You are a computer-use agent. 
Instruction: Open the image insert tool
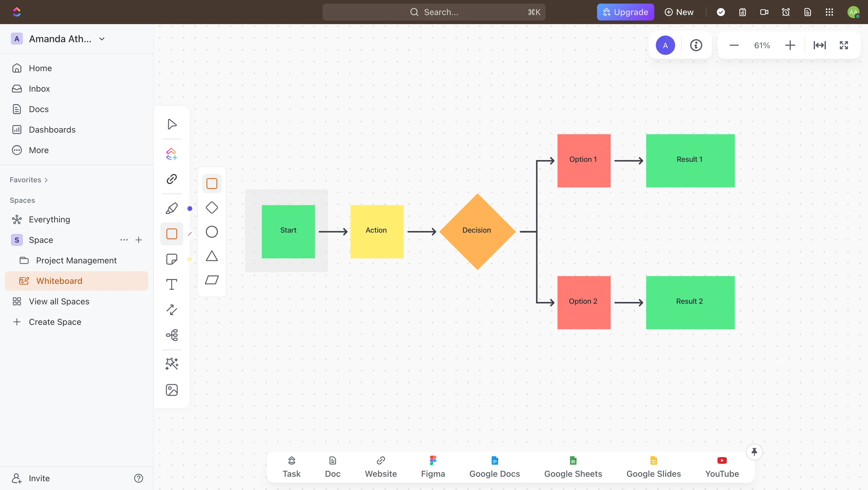172,389
